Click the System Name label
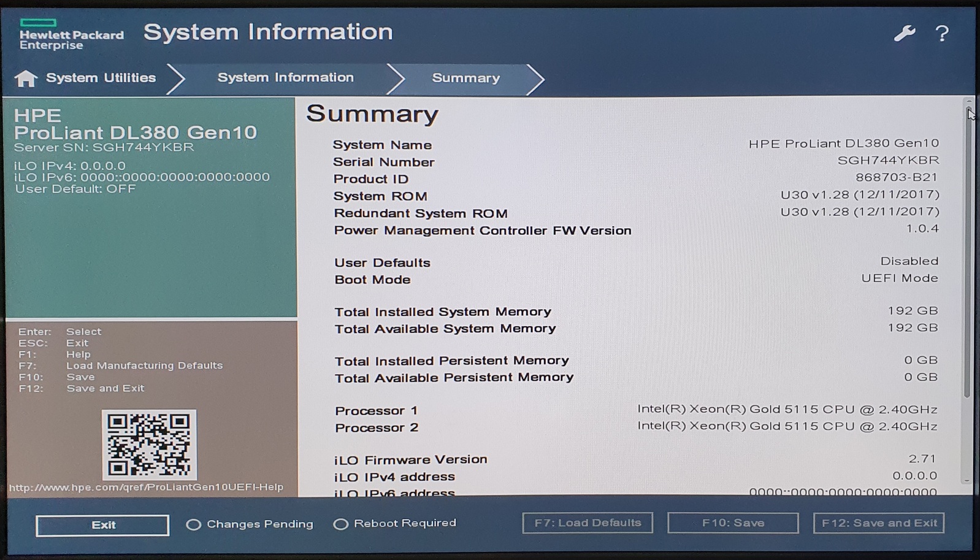This screenshot has height=560, width=980. 382,145
